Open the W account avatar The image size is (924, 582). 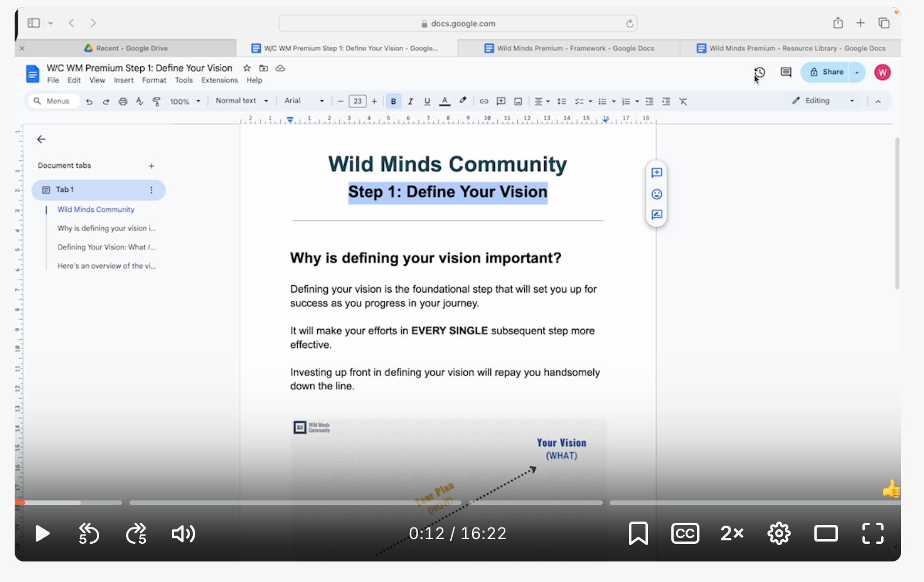click(882, 72)
